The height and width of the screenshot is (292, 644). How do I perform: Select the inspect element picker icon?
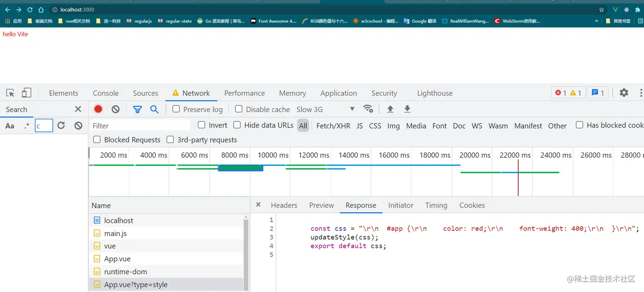(x=11, y=93)
